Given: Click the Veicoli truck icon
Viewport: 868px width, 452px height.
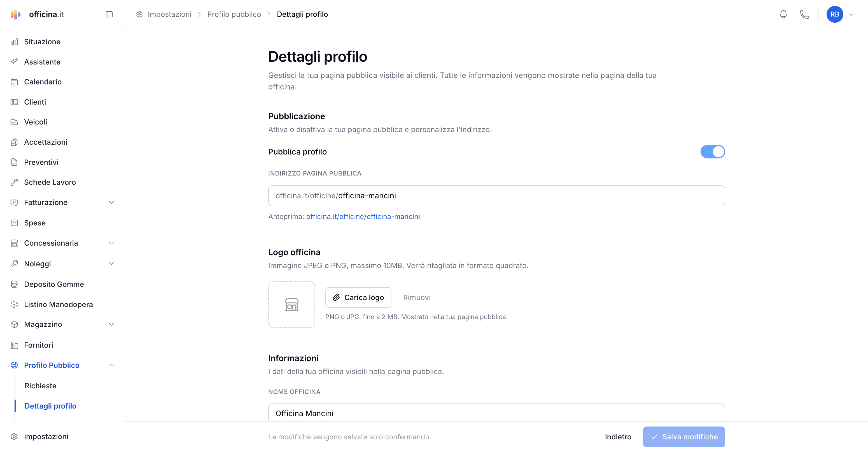Looking at the screenshot, I should pos(14,122).
